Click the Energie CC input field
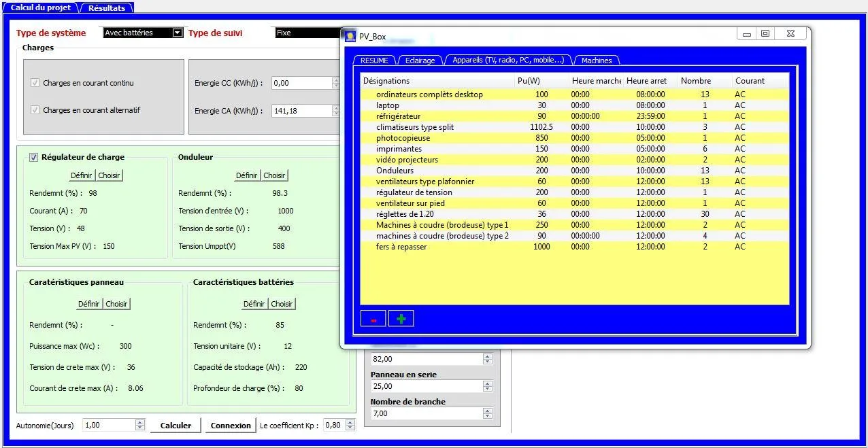The image size is (868, 448). (x=301, y=83)
